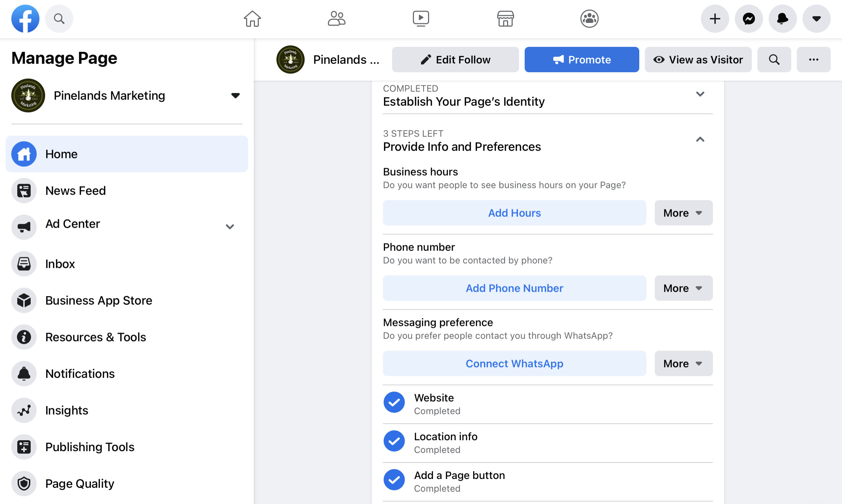Screen dimensions: 842x504
Task: Expand the Pinelands Marketing page switcher arrow
Action: click(x=236, y=96)
